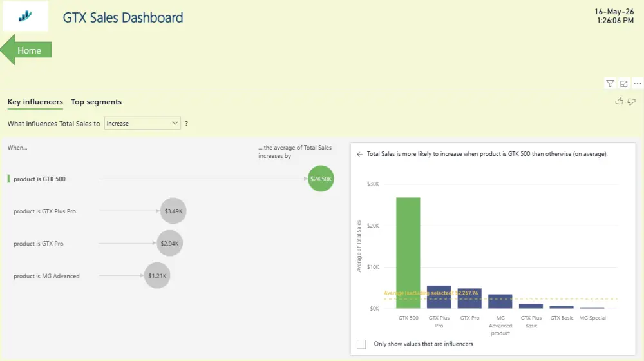The image size is (644, 361).
Task: Click the average line label $2,267.74
Action: 431,293
